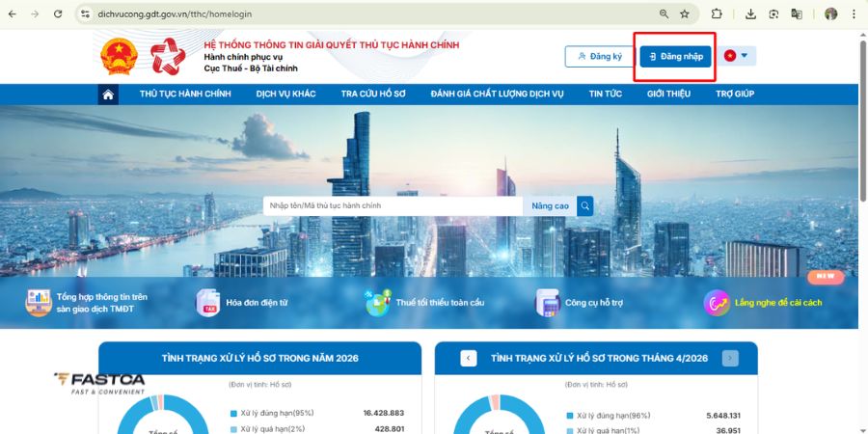
Task: Open the DỊCH VỤ KHÁC menu
Action: 285,95
